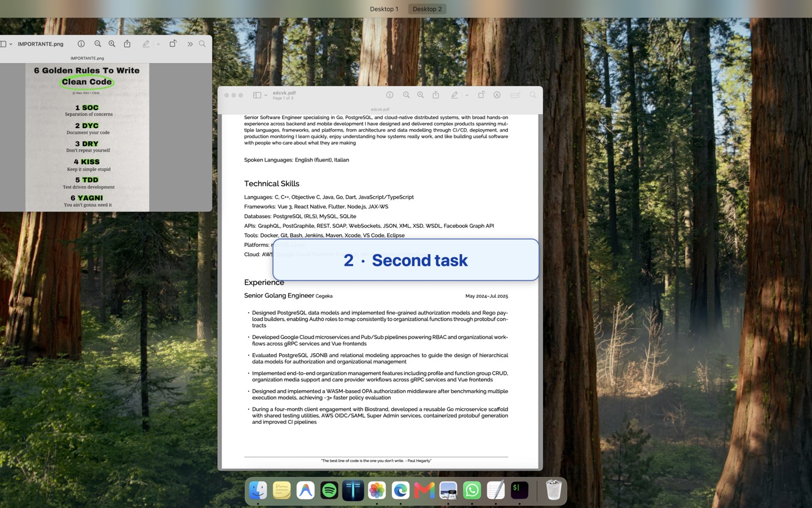Screen dimensions: 812x508
Task: Open sidebar view dropdown in edcvk.pdf window
Action: [x=266, y=95]
